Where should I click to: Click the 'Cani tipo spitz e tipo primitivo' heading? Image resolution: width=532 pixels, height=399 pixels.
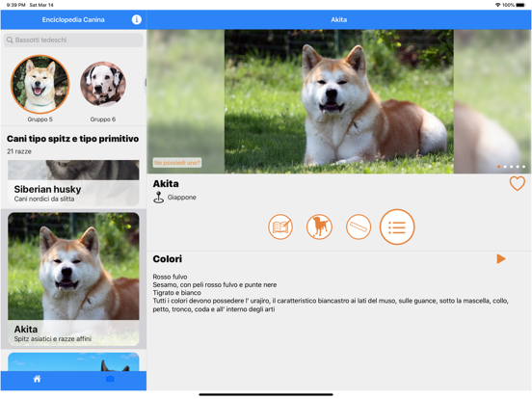point(72,139)
